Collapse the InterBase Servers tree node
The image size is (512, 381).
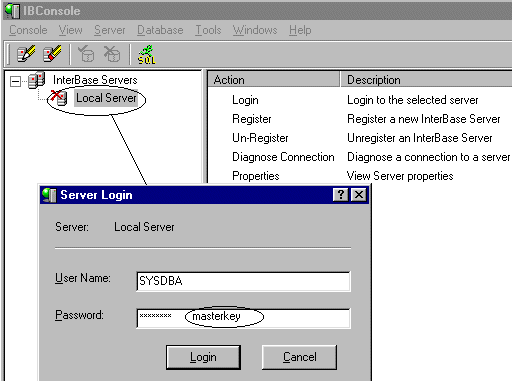click(15, 81)
